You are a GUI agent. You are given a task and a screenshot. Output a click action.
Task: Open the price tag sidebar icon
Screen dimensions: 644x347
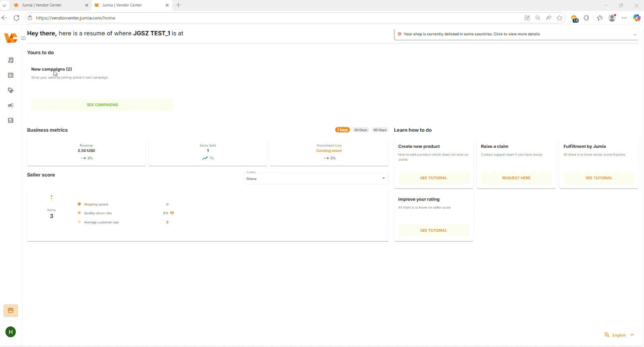click(11, 91)
